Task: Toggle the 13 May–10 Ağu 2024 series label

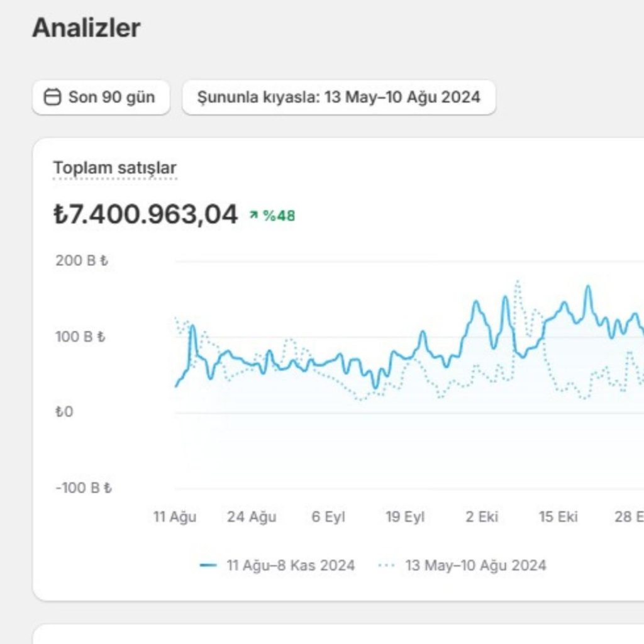Action: (x=475, y=565)
